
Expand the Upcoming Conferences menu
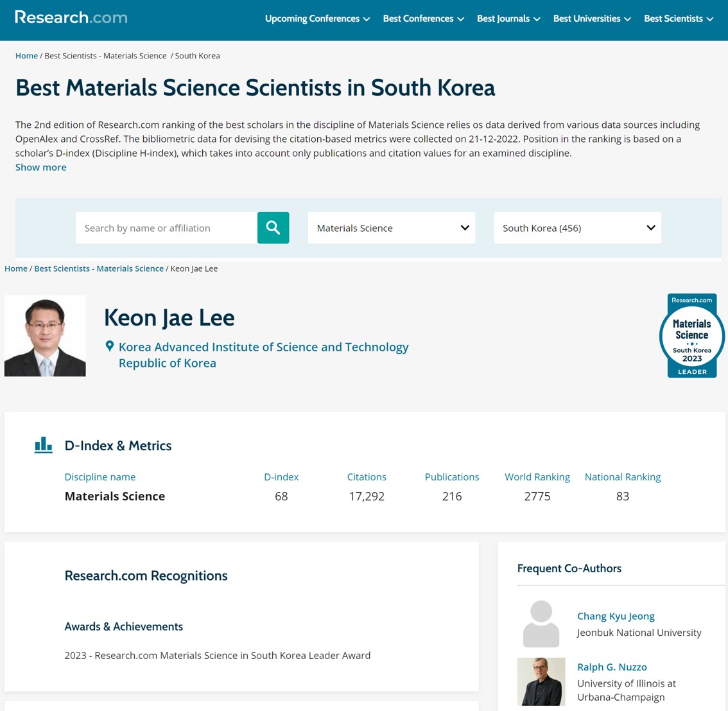coord(317,19)
